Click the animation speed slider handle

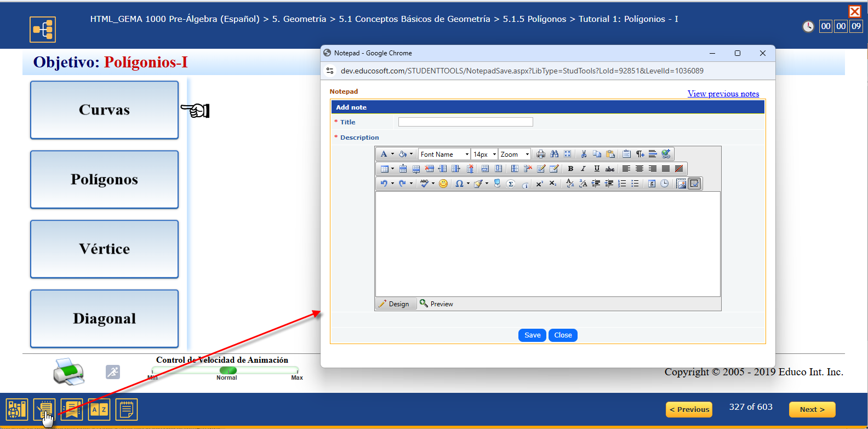pos(228,370)
